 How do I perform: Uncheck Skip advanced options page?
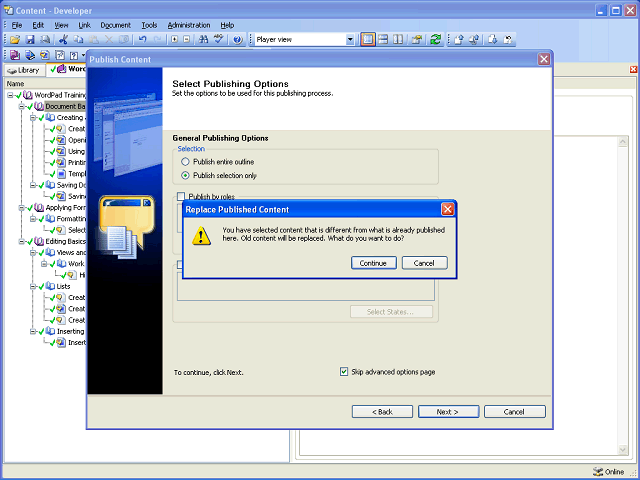pyautogui.click(x=344, y=372)
